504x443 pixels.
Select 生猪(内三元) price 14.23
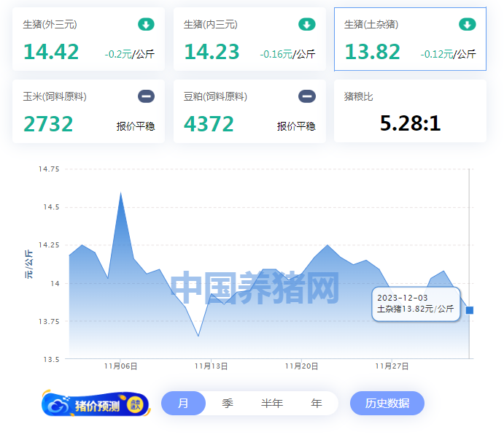coord(212,52)
